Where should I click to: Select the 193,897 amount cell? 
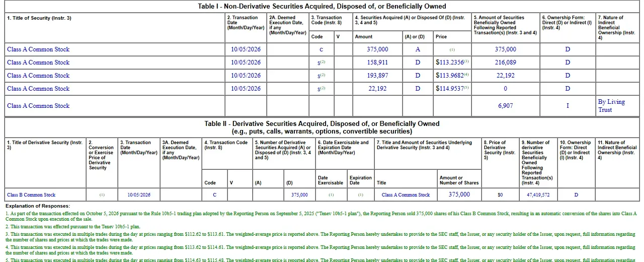point(377,76)
